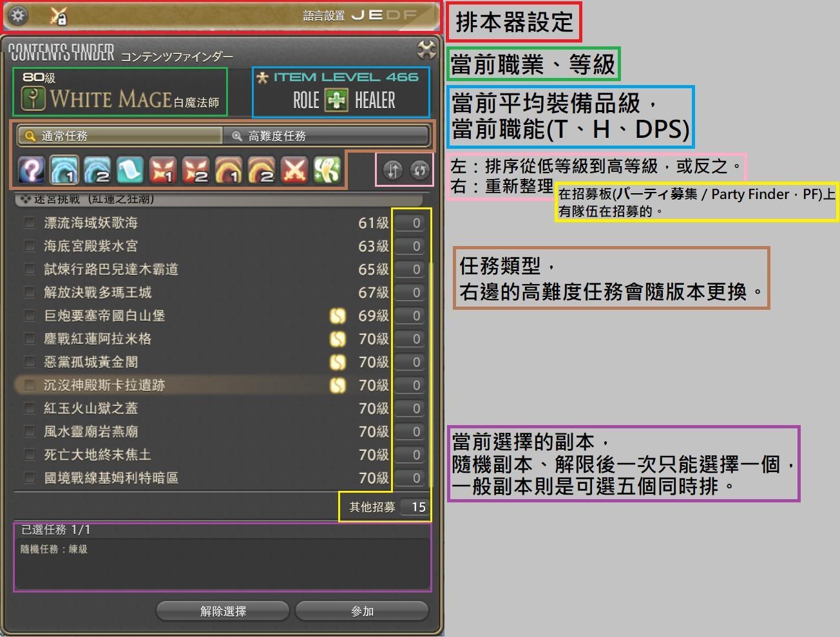
Task: Click the sort order arrows button
Action: [393, 170]
